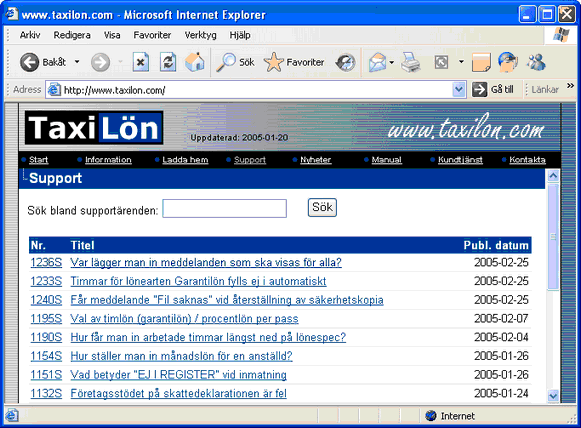The height and width of the screenshot is (428, 581).
Task: Open 'Hur får man in arbetade timmar' article
Action: pyautogui.click(x=208, y=337)
